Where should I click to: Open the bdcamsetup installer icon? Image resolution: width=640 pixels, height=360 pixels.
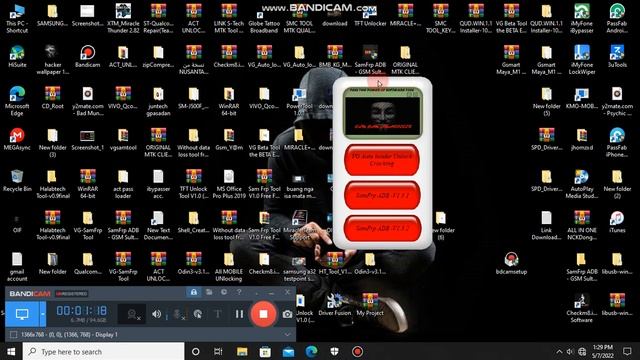[511, 263]
